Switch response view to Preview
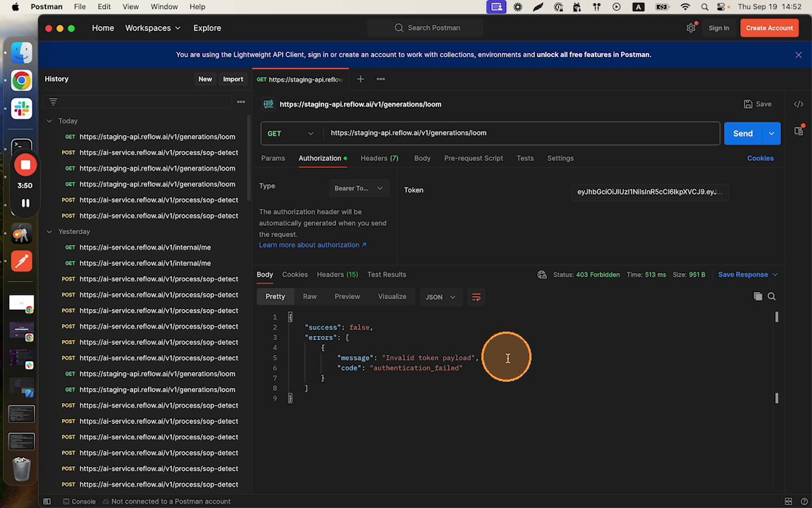Viewport: 812px width, 508px height. pos(347,296)
